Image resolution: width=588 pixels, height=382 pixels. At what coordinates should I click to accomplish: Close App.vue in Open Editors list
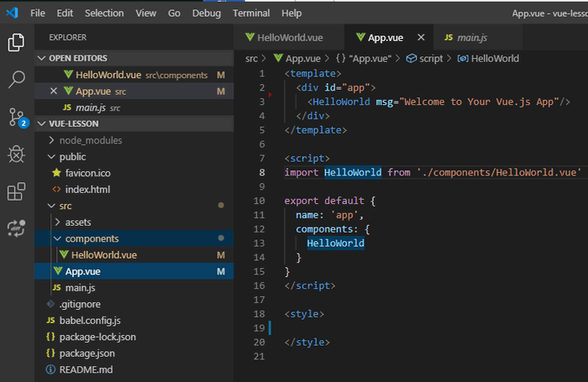click(x=54, y=92)
